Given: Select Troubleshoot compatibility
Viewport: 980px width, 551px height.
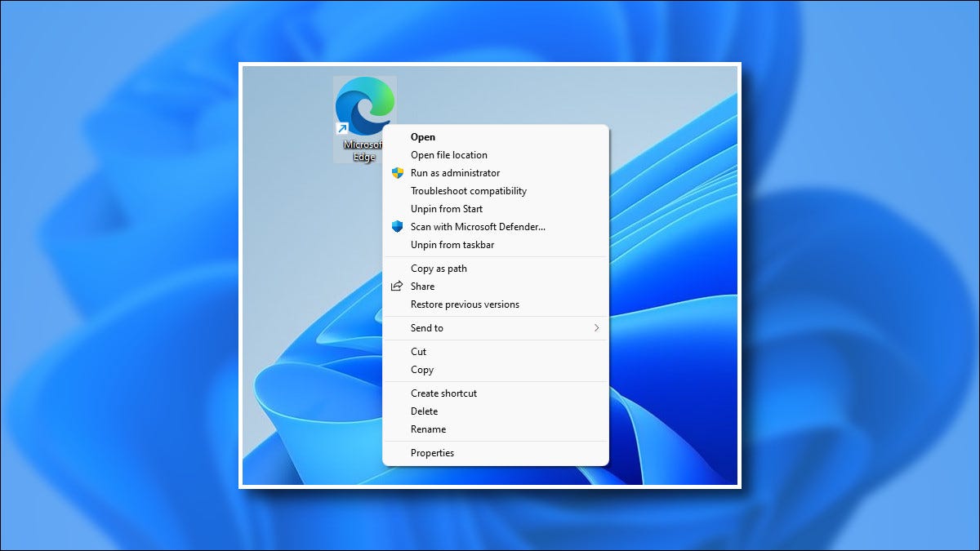Looking at the screenshot, I should click(467, 190).
